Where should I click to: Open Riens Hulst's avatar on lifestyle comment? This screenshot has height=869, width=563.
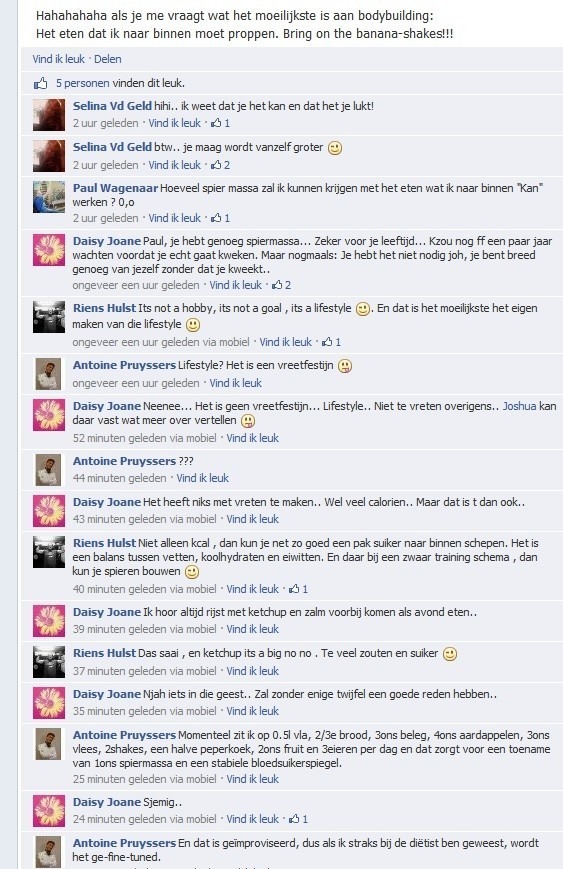(x=49, y=317)
